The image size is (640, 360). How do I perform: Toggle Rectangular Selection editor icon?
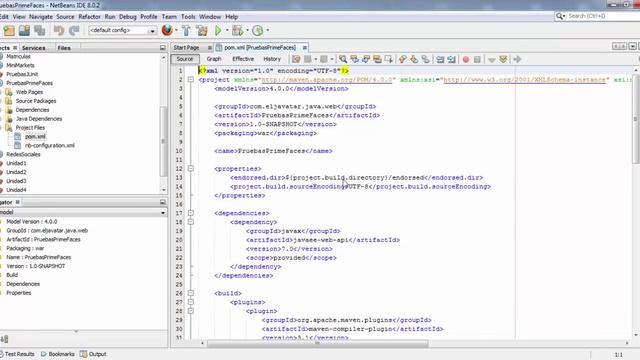click(x=389, y=60)
